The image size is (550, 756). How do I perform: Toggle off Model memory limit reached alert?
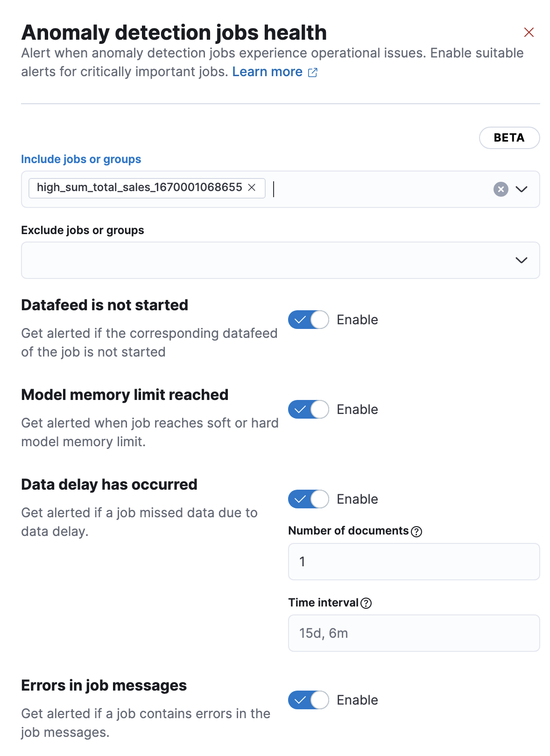308,410
